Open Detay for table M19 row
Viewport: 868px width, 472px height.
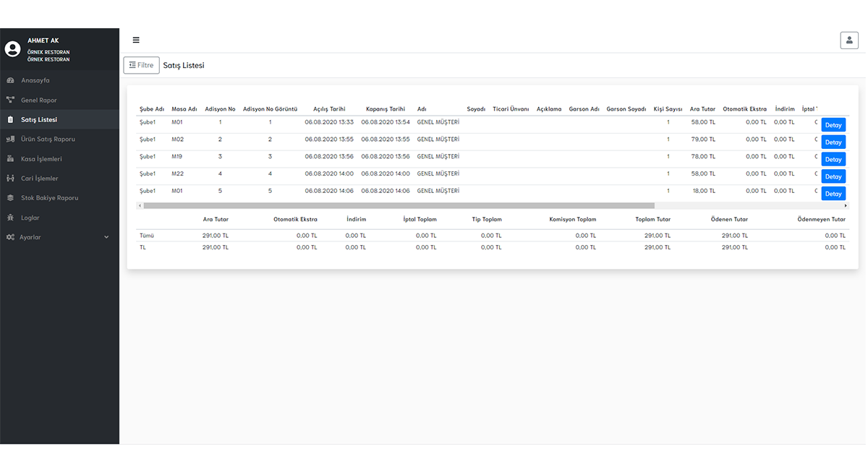point(833,159)
